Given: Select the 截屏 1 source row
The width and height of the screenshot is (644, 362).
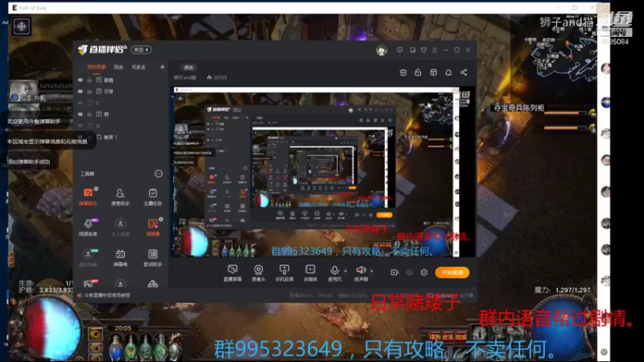Looking at the screenshot, I should click(122, 137).
